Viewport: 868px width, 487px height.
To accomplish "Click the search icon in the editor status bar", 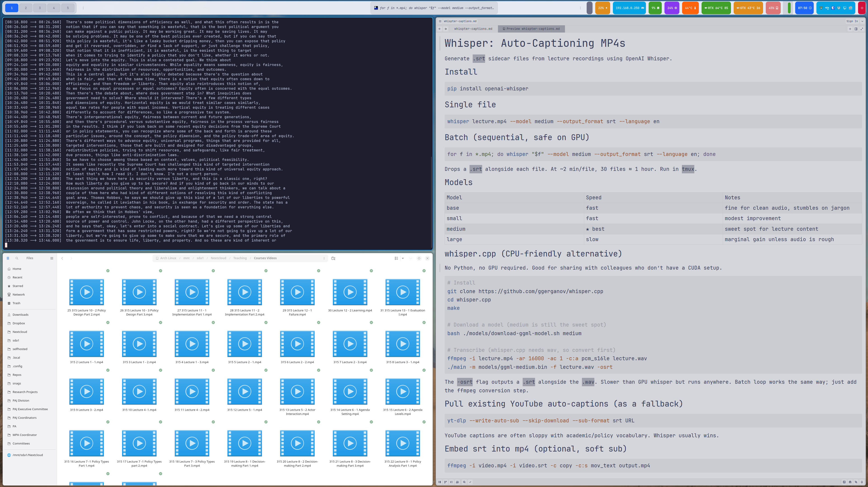I will (464, 482).
